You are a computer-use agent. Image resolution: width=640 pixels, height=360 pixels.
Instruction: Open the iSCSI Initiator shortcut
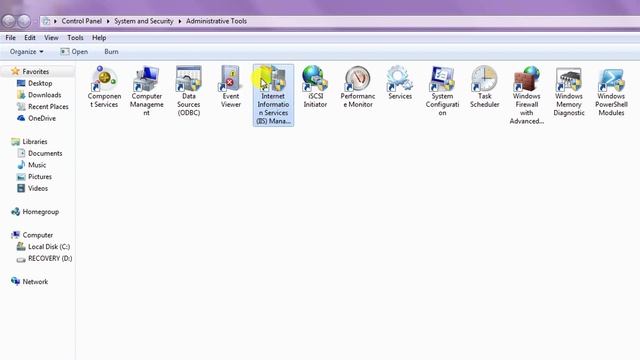click(315, 87)
